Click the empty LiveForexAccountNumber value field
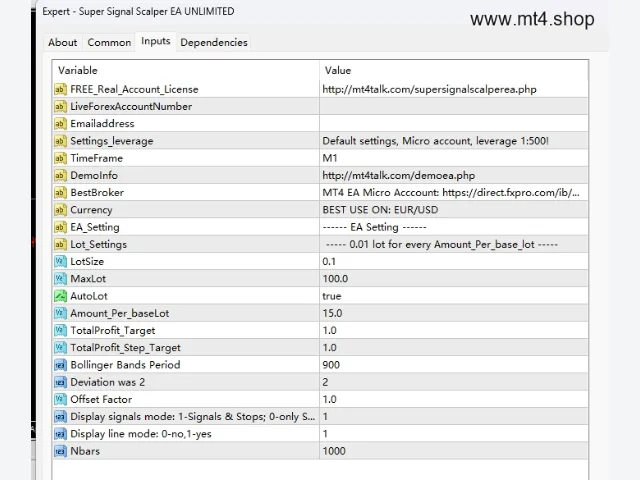This screenshot has height=480, width=640. click(454, 106)
